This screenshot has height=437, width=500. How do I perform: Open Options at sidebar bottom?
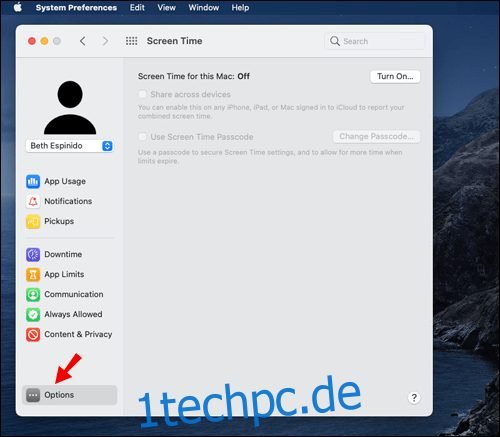click(70, 395)
